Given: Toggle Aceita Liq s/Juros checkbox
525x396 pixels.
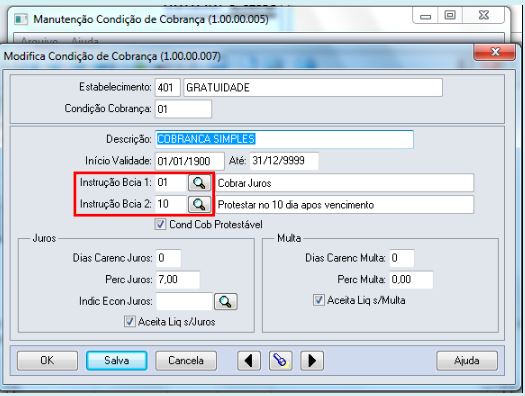Looking at the screenshot, I should point(130,321).
